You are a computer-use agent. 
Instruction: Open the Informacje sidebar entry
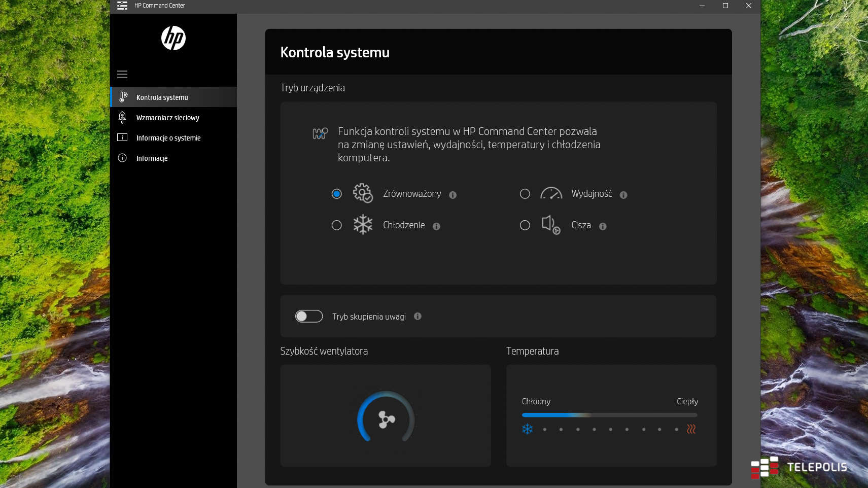152,158
